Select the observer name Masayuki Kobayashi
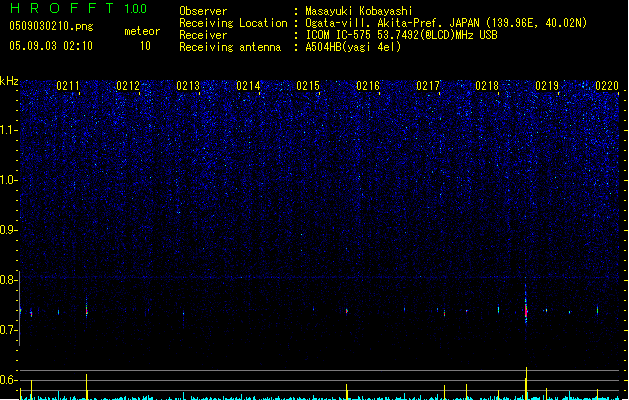The image size is (629, 400). coord(359,11)
